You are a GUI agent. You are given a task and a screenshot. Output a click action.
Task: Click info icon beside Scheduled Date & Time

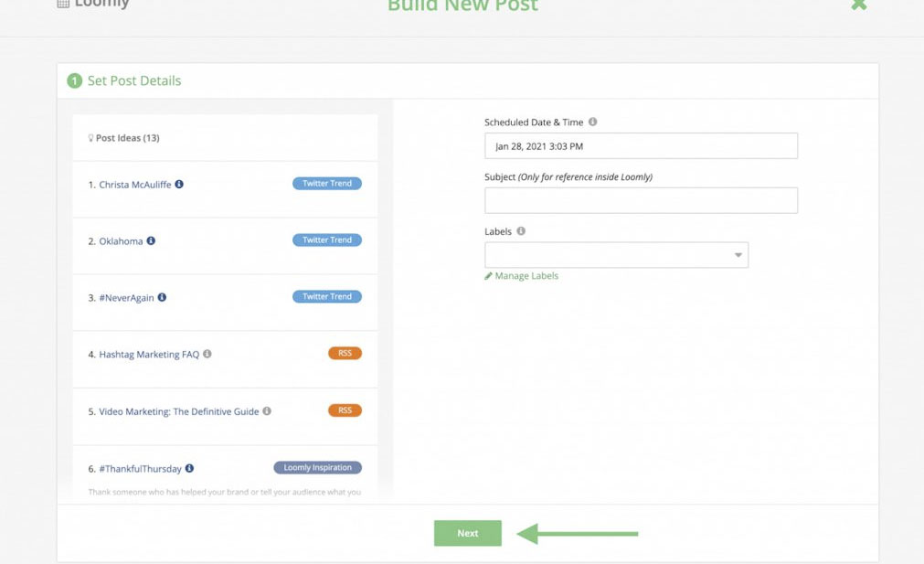(593, 122)
